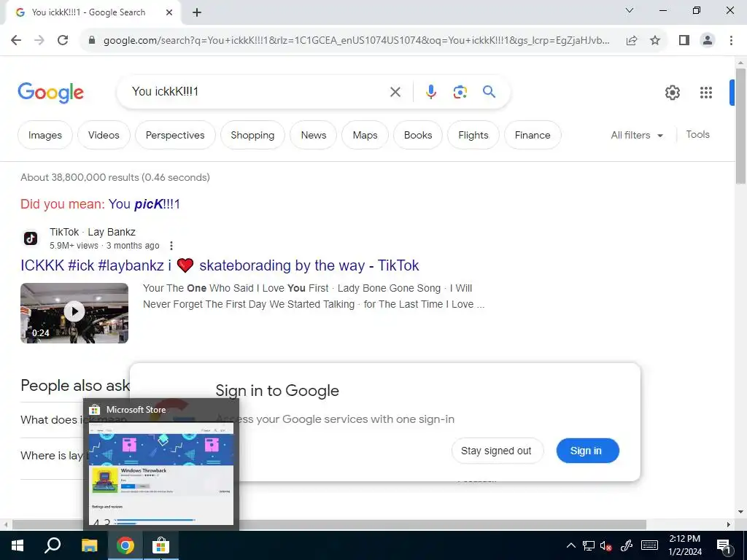Image resolution: width=747 pixels, height=560 pixels.
Task: Click the tab search chevron in title bar
Action: (630, 10)
